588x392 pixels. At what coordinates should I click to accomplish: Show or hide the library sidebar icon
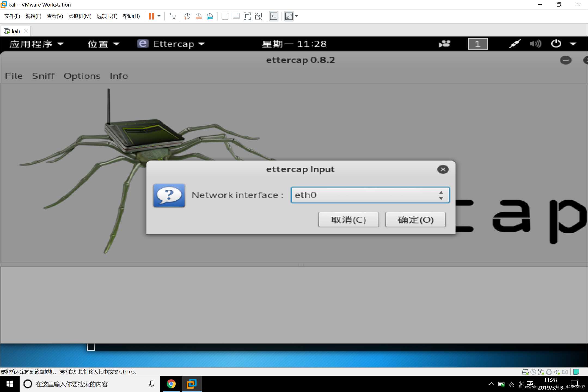[x=225, y=16]
